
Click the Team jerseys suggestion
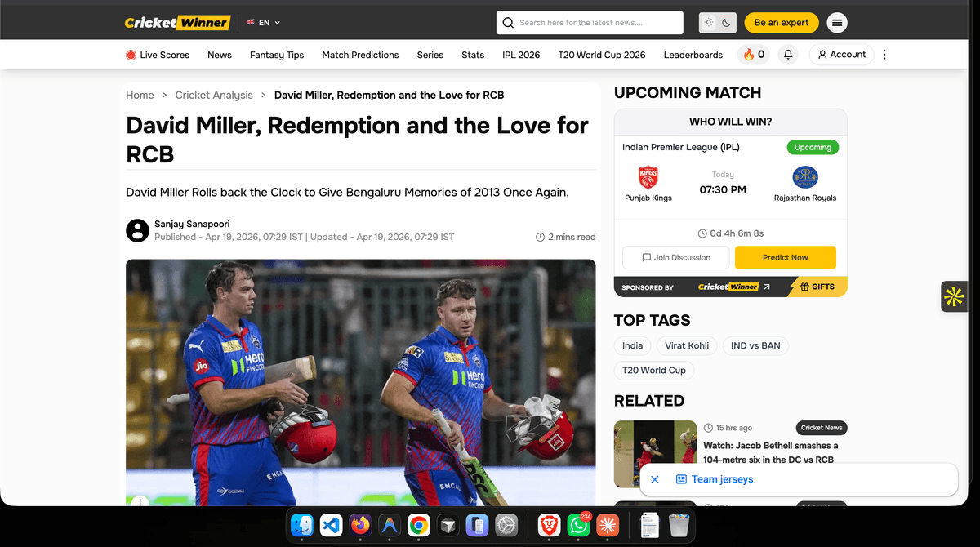(715, 479)
